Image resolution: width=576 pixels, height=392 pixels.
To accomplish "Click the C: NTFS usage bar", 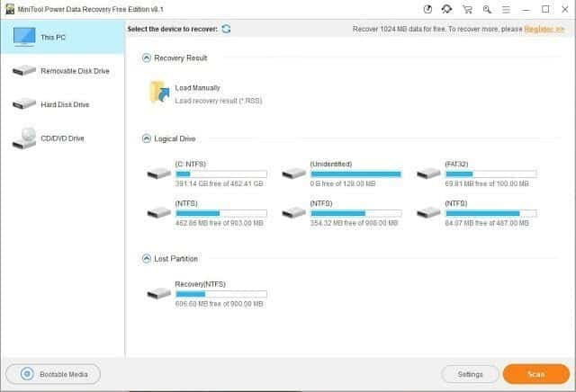I will click(221, 174).
